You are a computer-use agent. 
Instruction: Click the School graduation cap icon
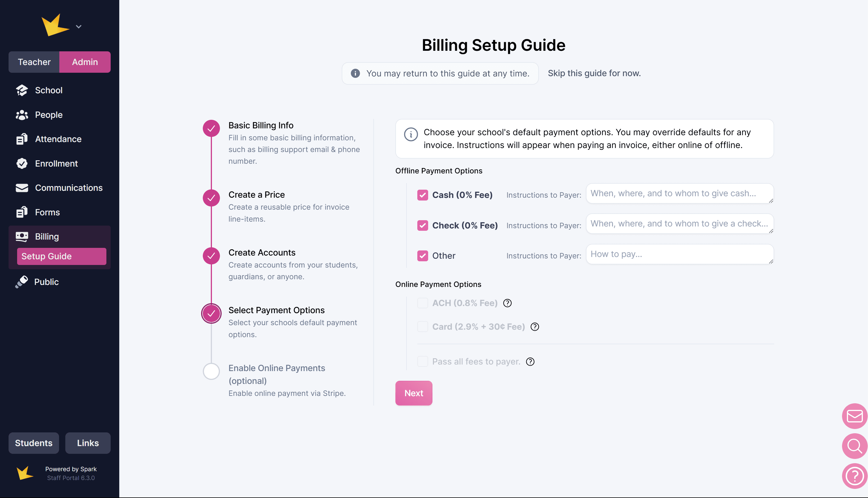(x=22, y=90)
